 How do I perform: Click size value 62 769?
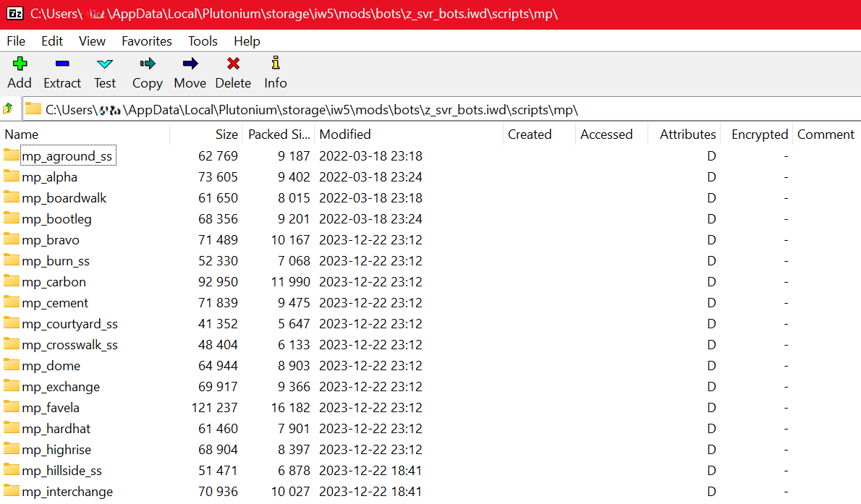pos(218,156)
